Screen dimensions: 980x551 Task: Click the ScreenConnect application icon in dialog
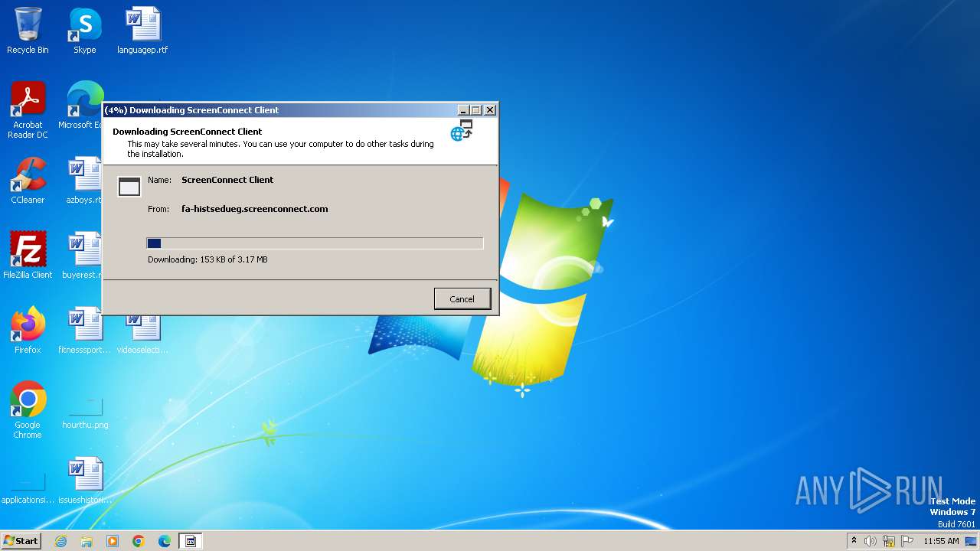click(129, 186)
